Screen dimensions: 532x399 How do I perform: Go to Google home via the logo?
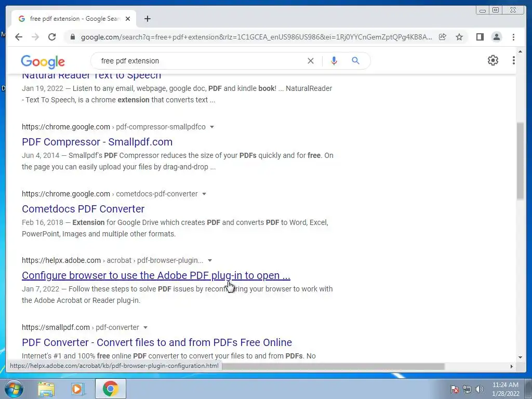click(43, 61)
